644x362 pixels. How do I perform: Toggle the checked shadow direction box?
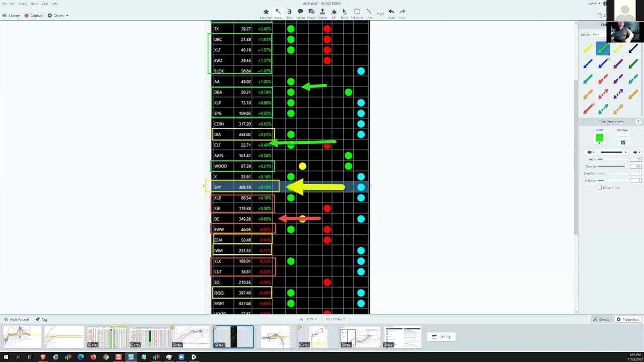[623, 142]
